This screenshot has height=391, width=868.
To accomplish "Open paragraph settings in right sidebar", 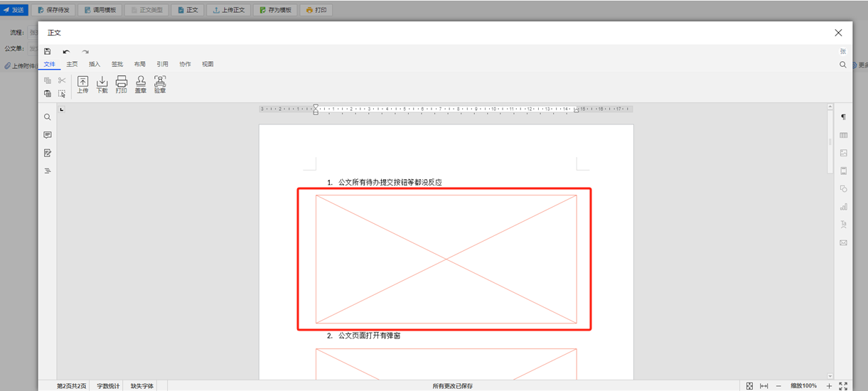I will click(x=843, y=117).
